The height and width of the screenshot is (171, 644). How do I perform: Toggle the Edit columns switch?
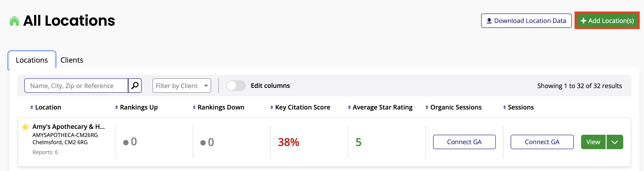point(236,86)
